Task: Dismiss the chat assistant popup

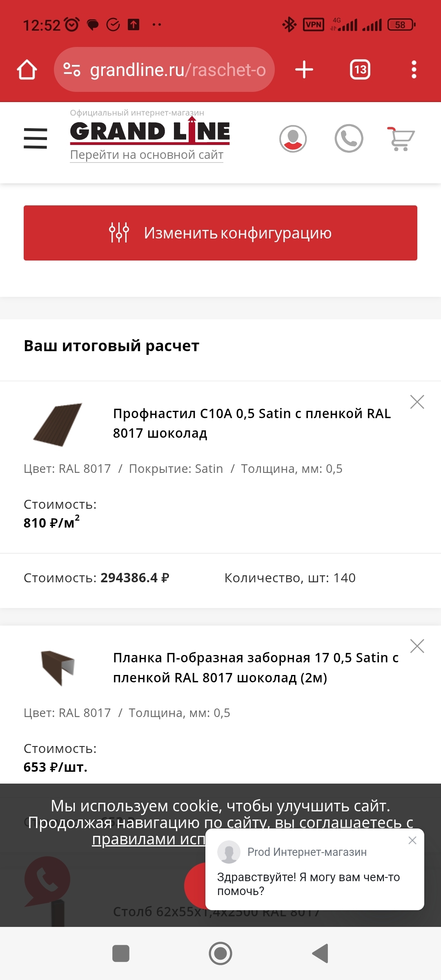Action: click(412, 840)
